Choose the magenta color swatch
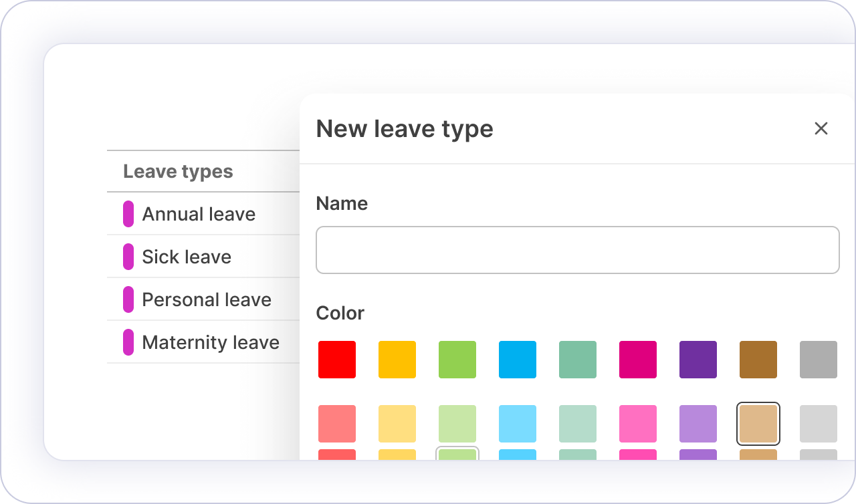This screenshot has height=504, width=856. (x=638, y=360)
